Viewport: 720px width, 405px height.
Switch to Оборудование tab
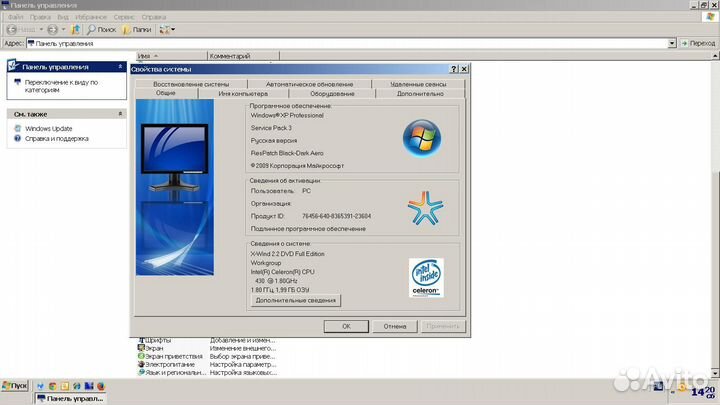click(x=332, y=93)
